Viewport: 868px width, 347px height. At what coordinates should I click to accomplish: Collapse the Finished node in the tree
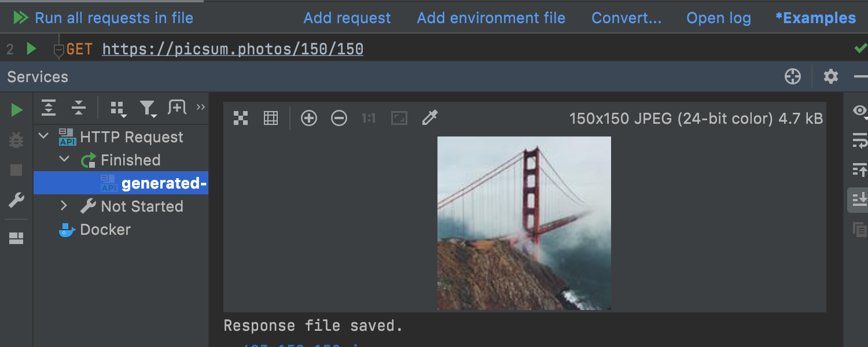click(64, 160)
